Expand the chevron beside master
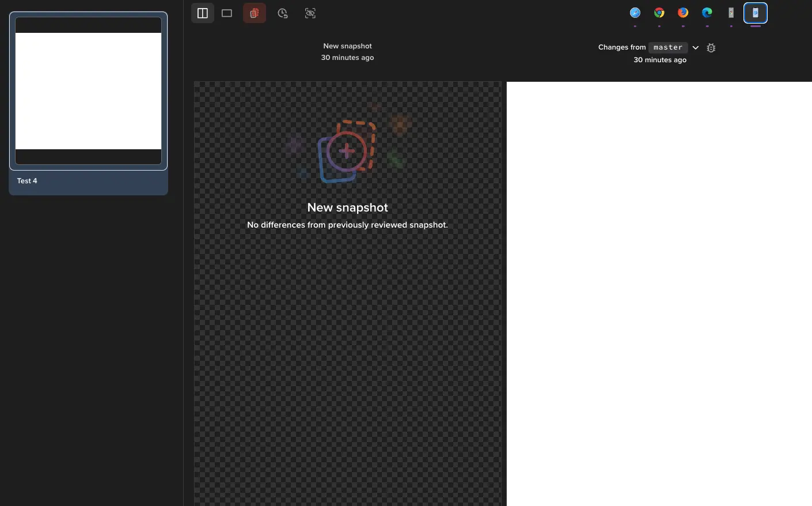Screen dimensions: 812x506 click(x=696, y=48)
